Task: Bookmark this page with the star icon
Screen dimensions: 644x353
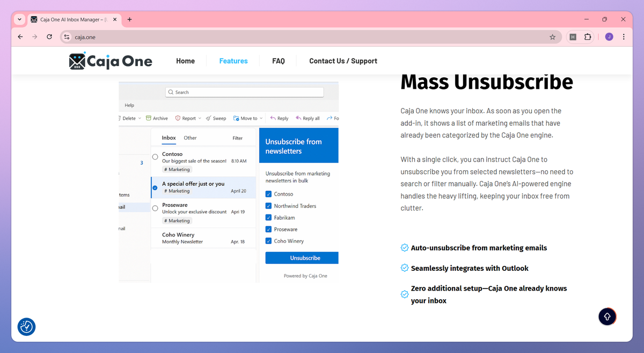Action: pos(552,37)
